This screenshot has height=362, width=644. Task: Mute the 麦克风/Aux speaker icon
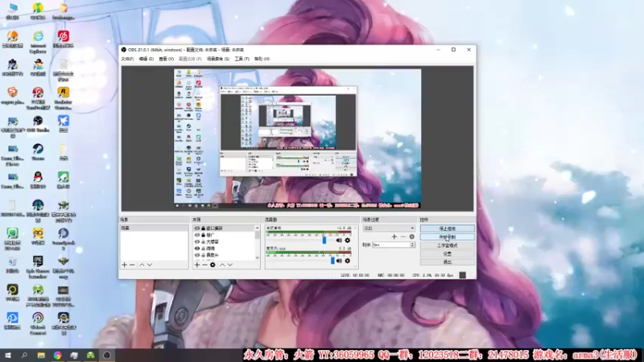[x=339, y=261]
